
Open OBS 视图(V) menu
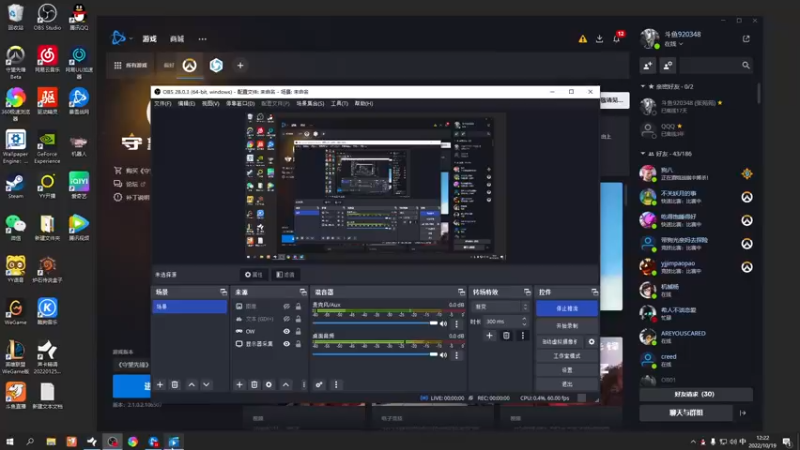tap(210, 104)
